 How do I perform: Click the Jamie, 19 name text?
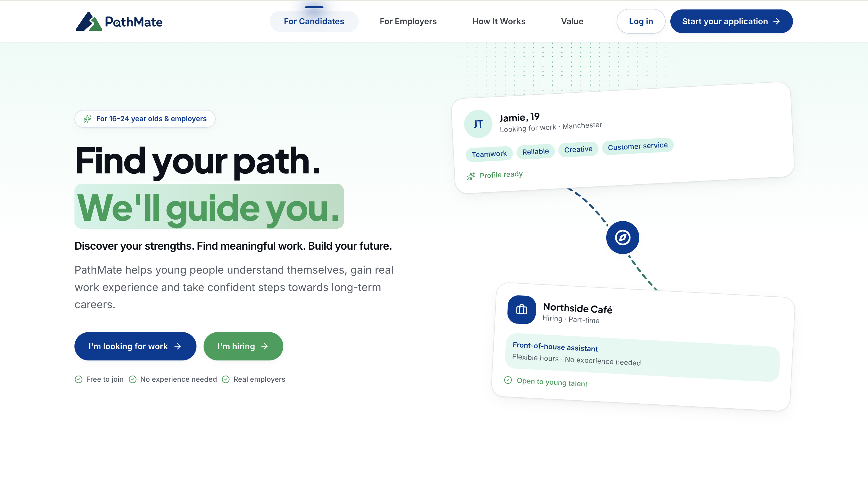(x=519, y=117)
